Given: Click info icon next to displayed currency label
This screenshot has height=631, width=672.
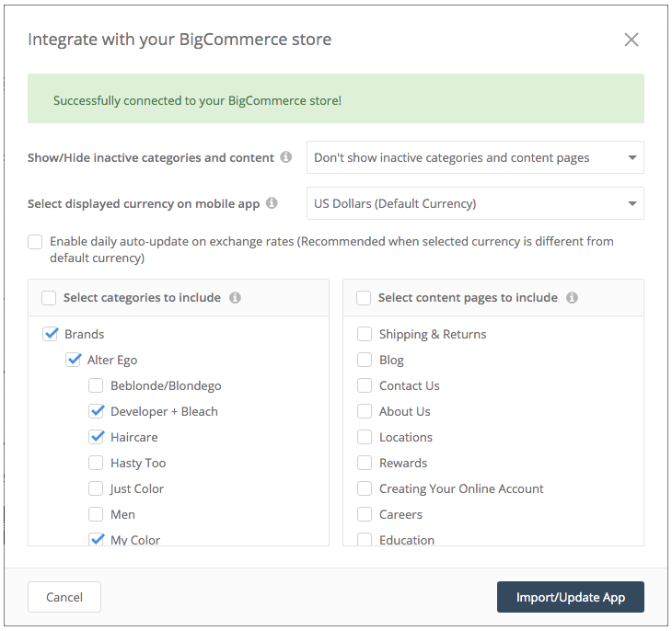Looking at the screenshot, I should tap(272, 203).
